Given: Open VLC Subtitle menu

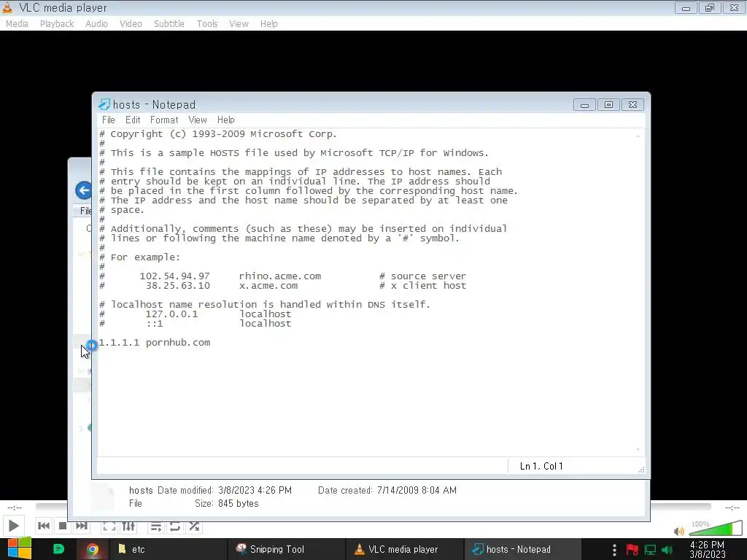Looking at the screenshot, I should pos(169,24).
